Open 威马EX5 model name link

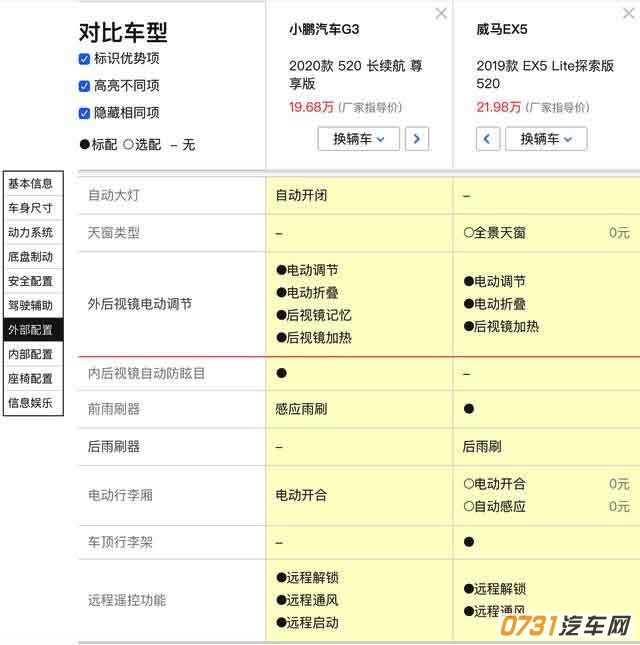coord(502,29)
